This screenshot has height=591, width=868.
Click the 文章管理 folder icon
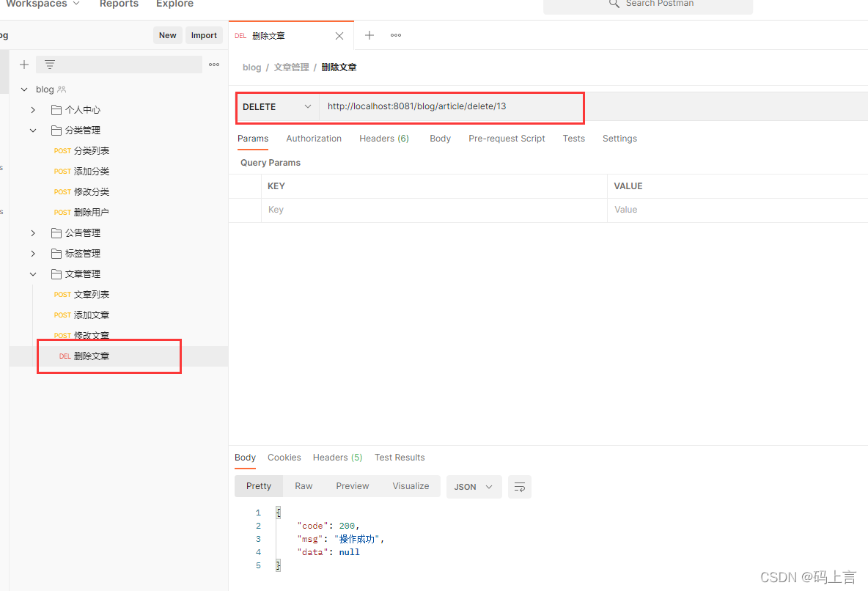(x=56, y=274)
